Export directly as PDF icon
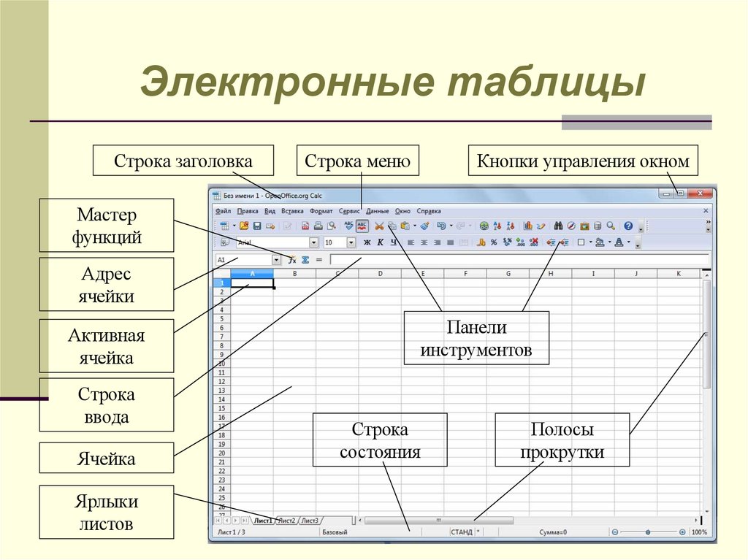748x560 pixels. 305,226
